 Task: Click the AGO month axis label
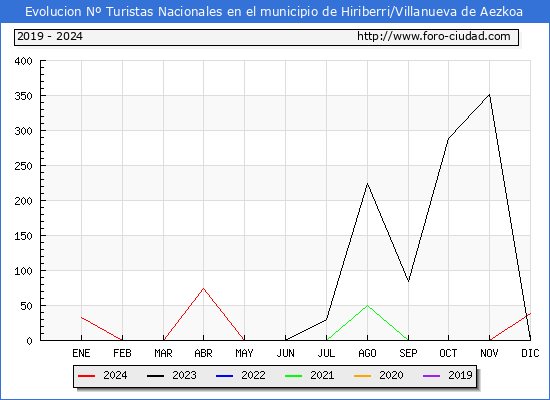pos(367,353)
